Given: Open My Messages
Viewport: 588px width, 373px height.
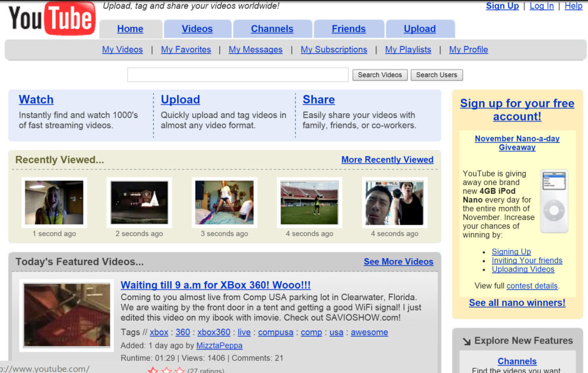Looking at the screenshot, I should click(x=256, y=49).
